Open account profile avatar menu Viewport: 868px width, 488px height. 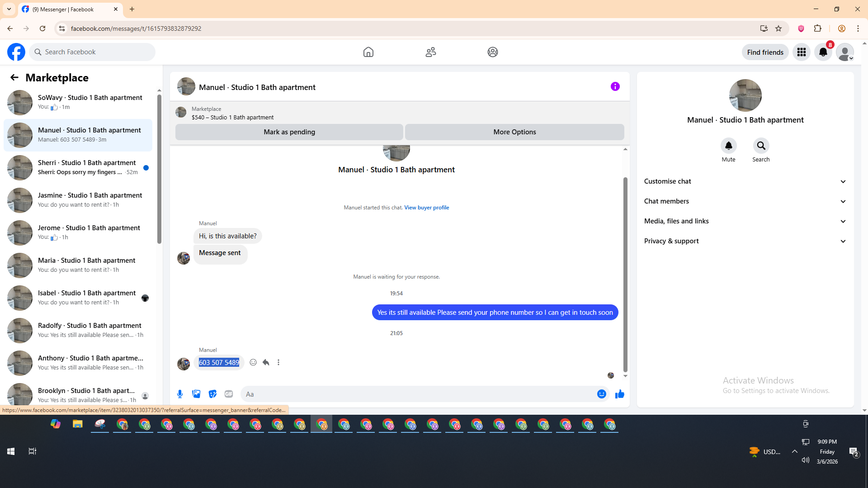(845, 52)
